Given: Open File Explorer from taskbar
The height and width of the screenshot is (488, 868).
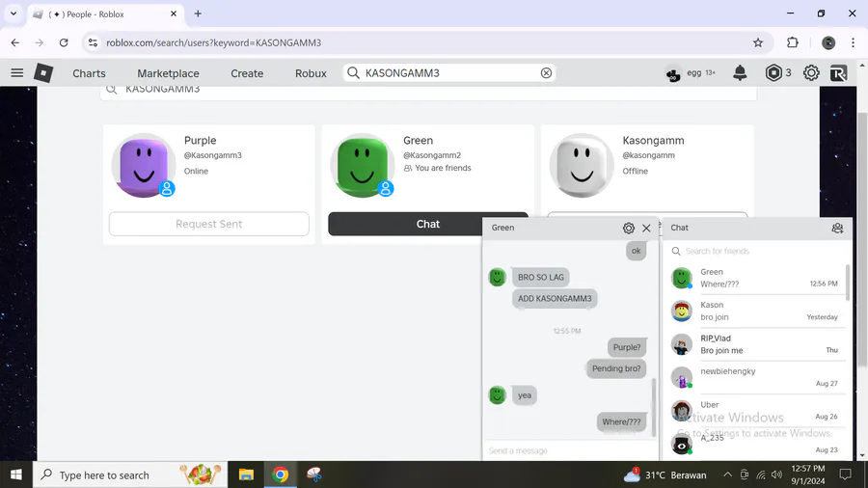Looking at the screenshot, I should pyautogui.click(x=246, y=474).
